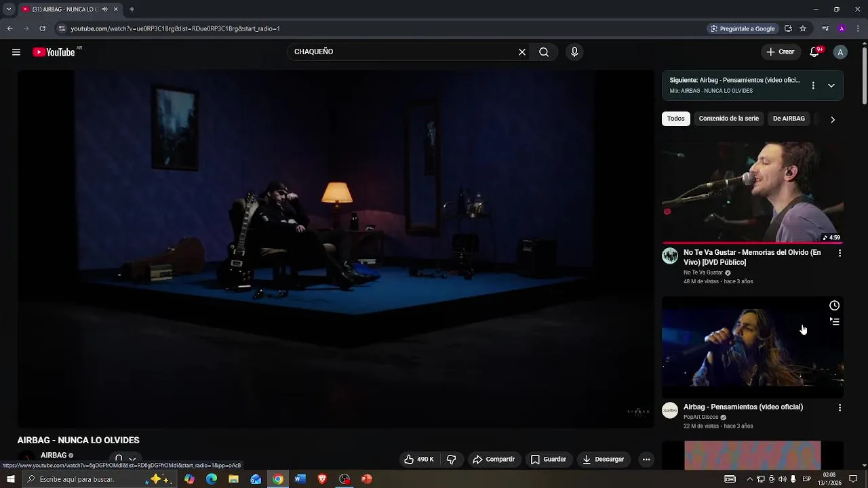View site information icon in address bar
The image size is (868, 488).
pyautogui.click(x=62, y=28)
